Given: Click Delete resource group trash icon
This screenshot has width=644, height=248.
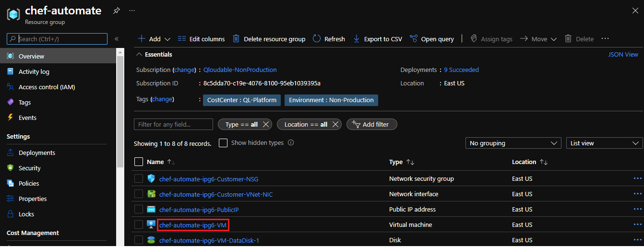Looking at the screenshot, I should click(x=236, y=39).
